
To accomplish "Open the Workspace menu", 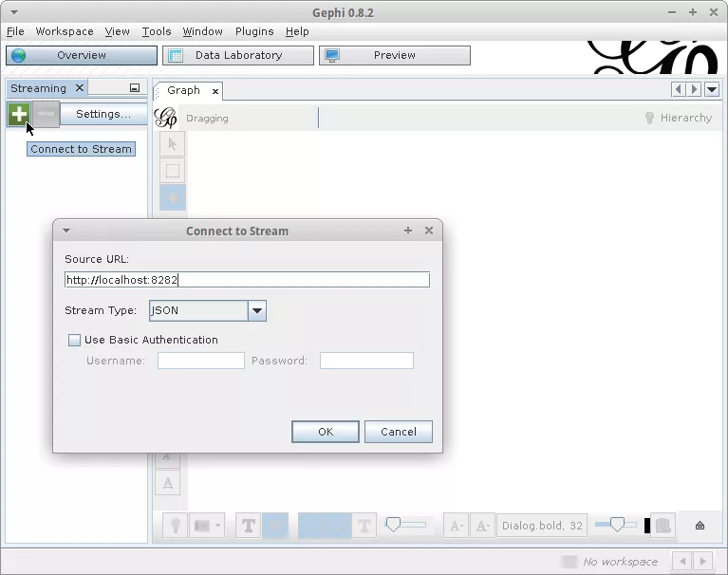I will coord(65,31).
